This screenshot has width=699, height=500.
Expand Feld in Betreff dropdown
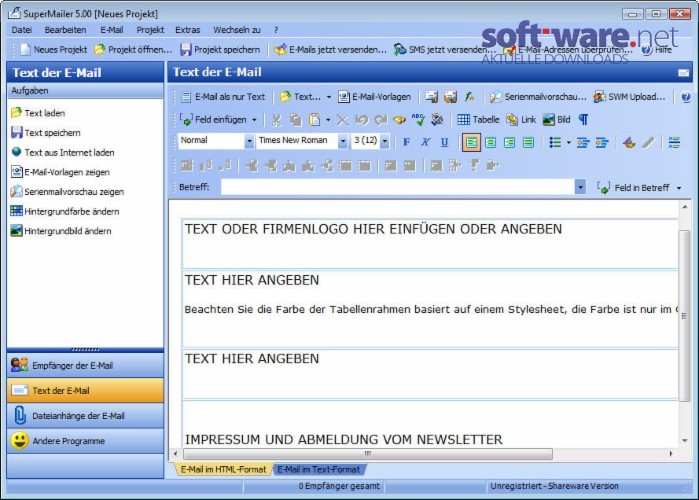click(x=679, y=188)
